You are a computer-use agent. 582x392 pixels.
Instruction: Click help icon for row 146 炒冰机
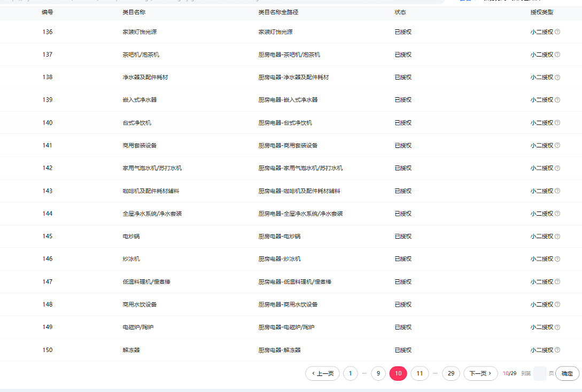tap(557, 259)
